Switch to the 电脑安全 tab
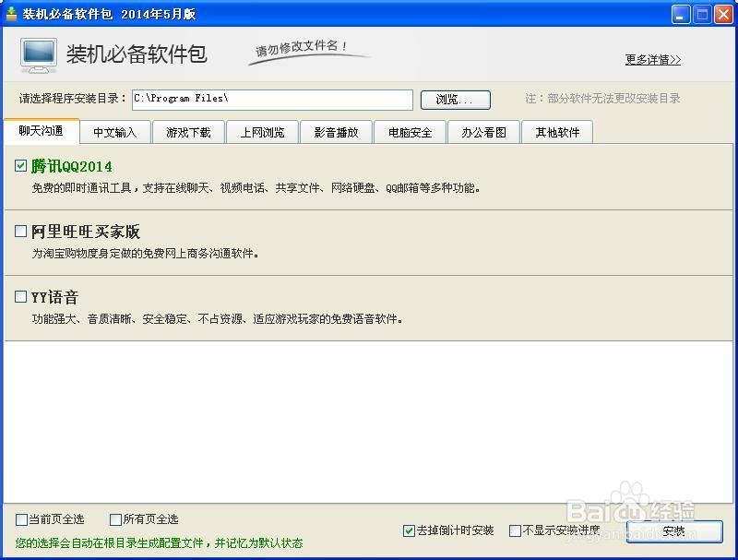The image size is (738, 560). pos(410,132)
